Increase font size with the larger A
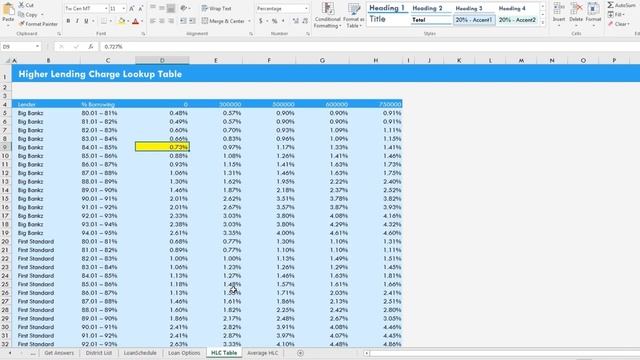This screenshot has height=360, width=640. (131, 9)
